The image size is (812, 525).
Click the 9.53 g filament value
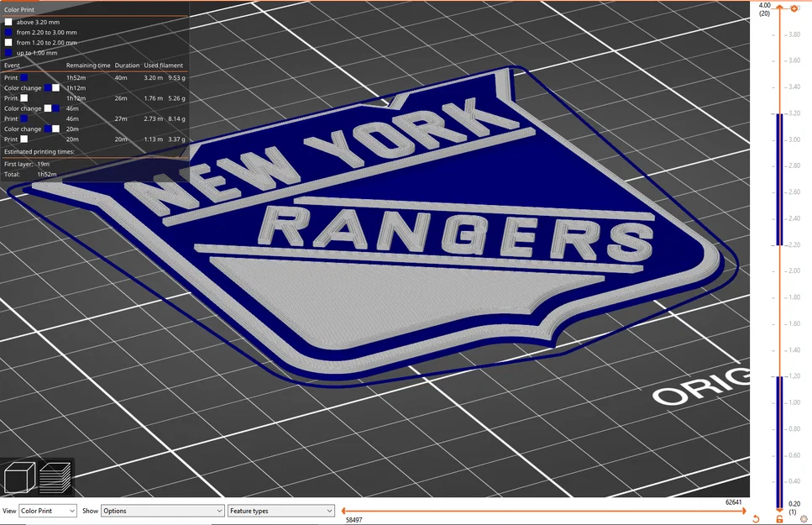pyautogui.click(x=176, y=78)
